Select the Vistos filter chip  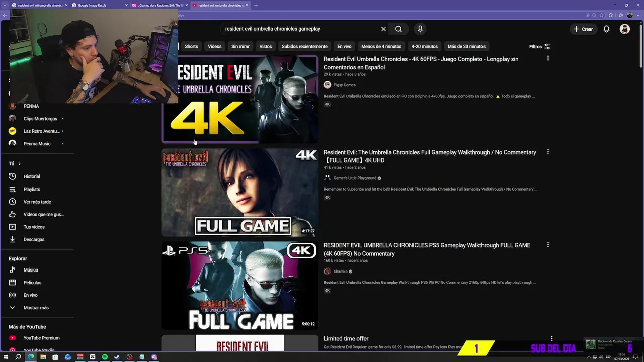tap(266, 46)
